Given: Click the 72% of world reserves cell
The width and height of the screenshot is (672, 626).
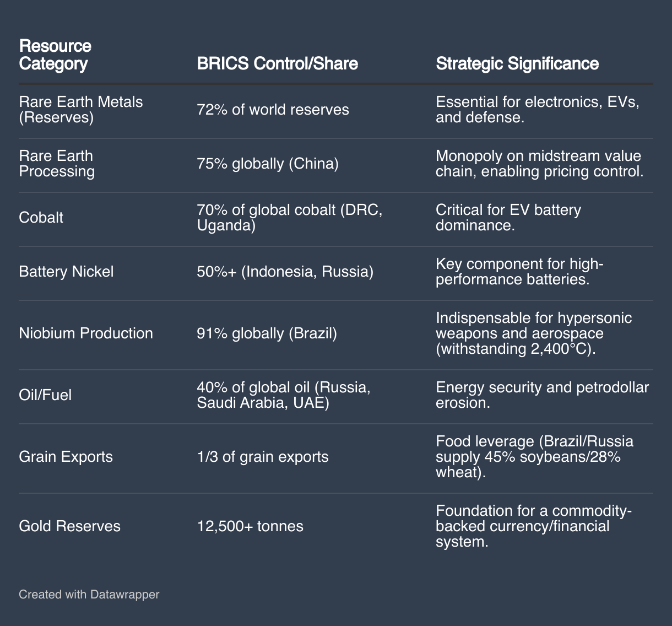Looking at the screenshot, I should (273, 110).
